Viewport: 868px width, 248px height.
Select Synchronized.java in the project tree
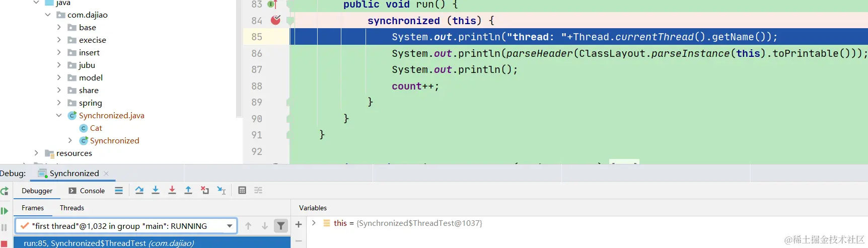111,115
